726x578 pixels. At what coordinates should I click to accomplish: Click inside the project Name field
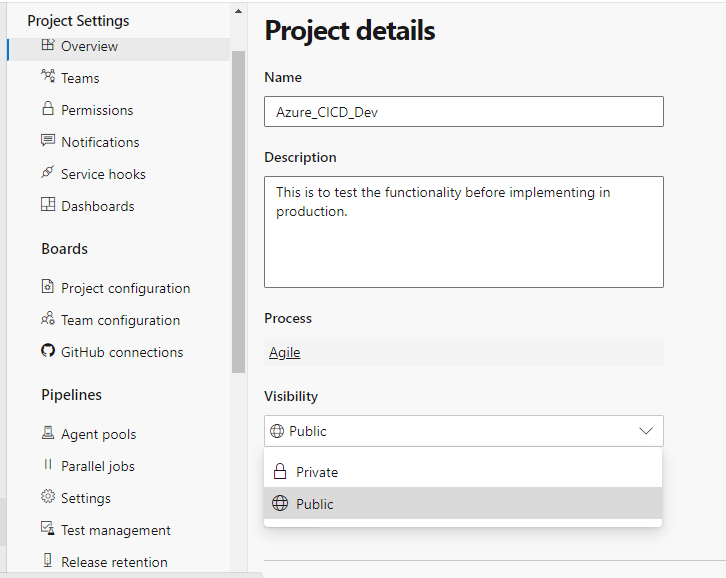click(464, 112)
